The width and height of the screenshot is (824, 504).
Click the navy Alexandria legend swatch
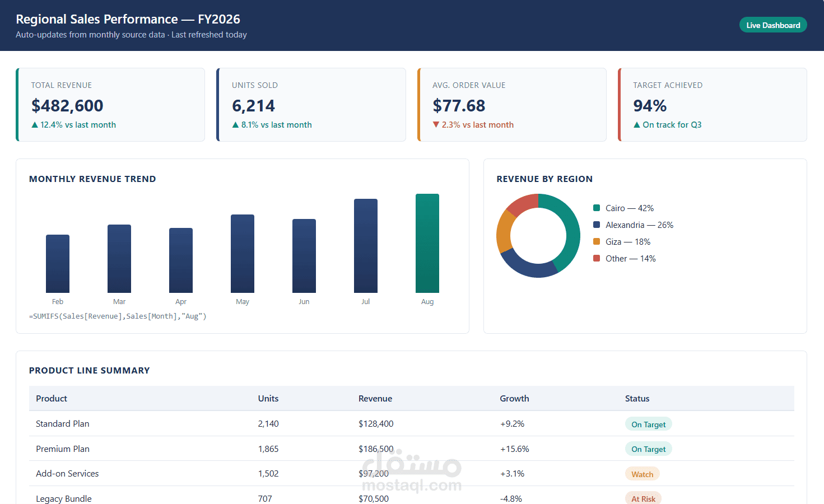click(597, 225)
